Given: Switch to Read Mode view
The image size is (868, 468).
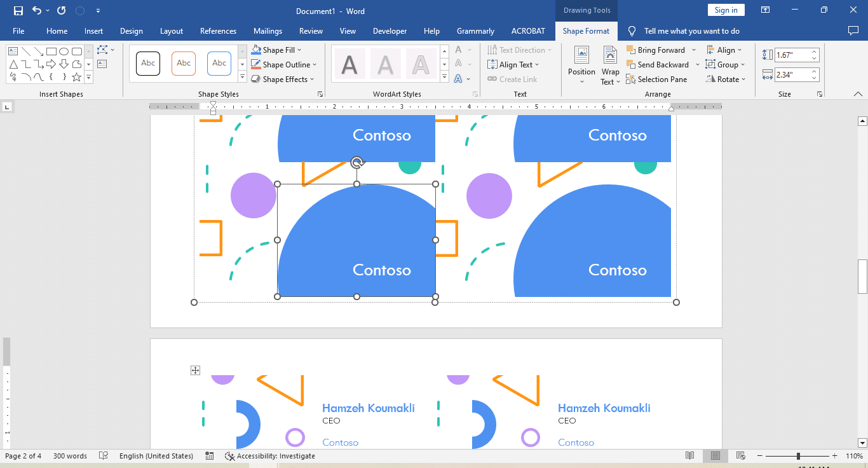Looking at the screenshot, I should click(x=690, y=456).
